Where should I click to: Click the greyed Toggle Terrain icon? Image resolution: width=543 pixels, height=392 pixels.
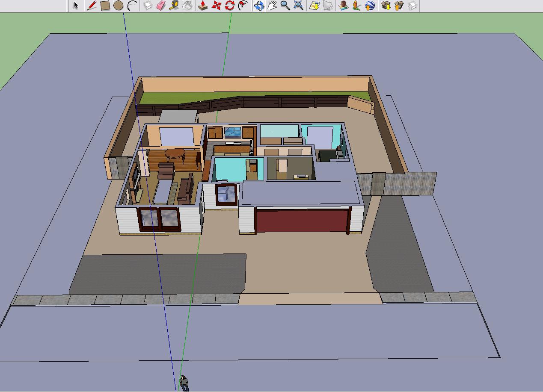click(328, 6)
